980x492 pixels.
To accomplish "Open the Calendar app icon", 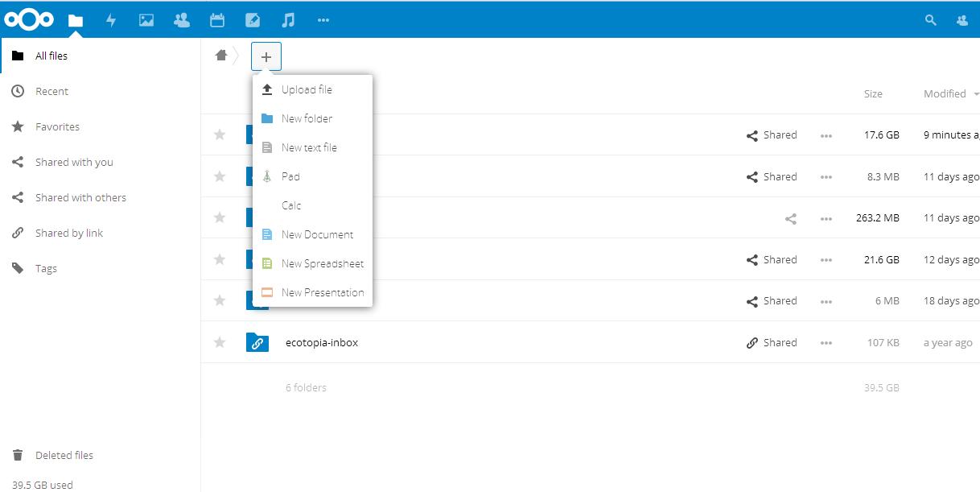I will pos(216,20).
